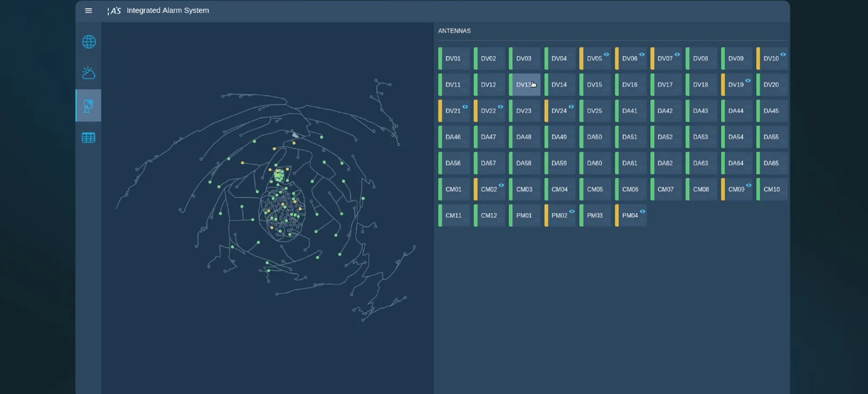Screen dimensions: 868x394
Task: Click antenna CM01 tile
Action: [x=454, y=189]
